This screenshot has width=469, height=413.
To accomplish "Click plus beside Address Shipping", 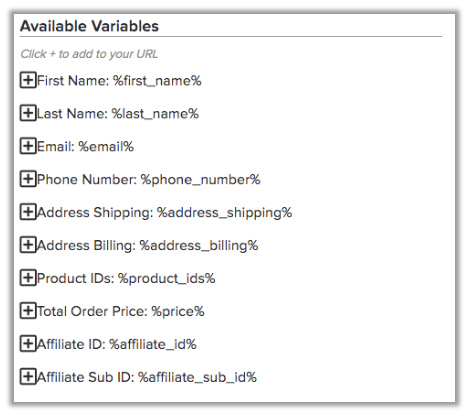I will coord(28,212).
